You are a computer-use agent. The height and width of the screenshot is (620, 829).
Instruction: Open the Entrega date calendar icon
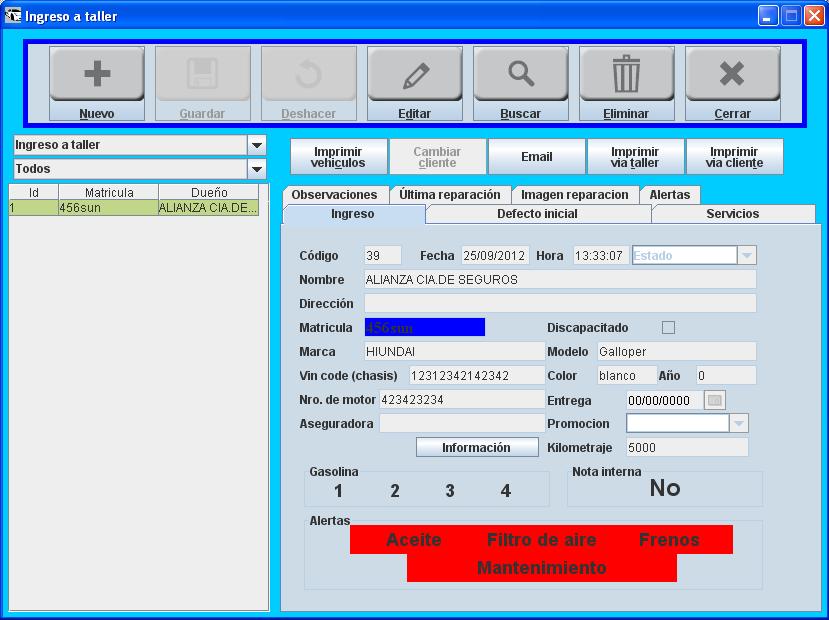coord(714,400)
